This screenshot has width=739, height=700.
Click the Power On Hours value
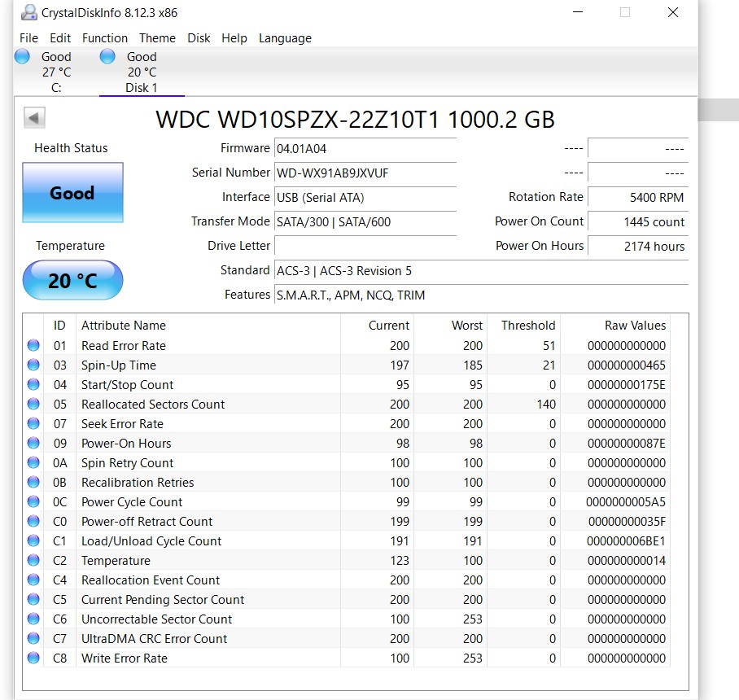(x=638, y=247)
